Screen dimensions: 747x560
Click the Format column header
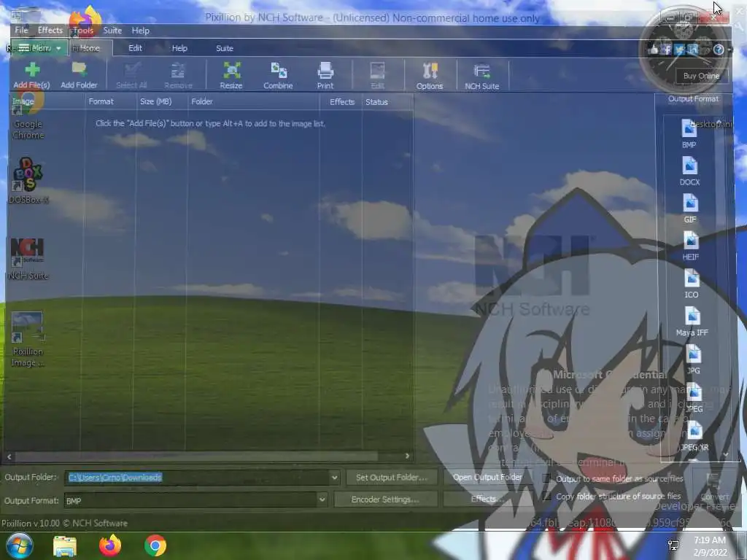click(110, 101)
